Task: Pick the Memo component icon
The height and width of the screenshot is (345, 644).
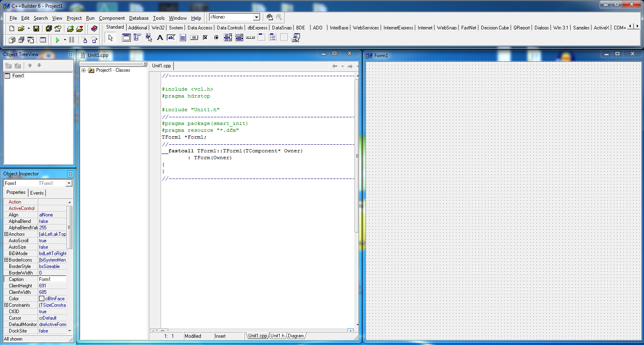Action: click(182, 37)
